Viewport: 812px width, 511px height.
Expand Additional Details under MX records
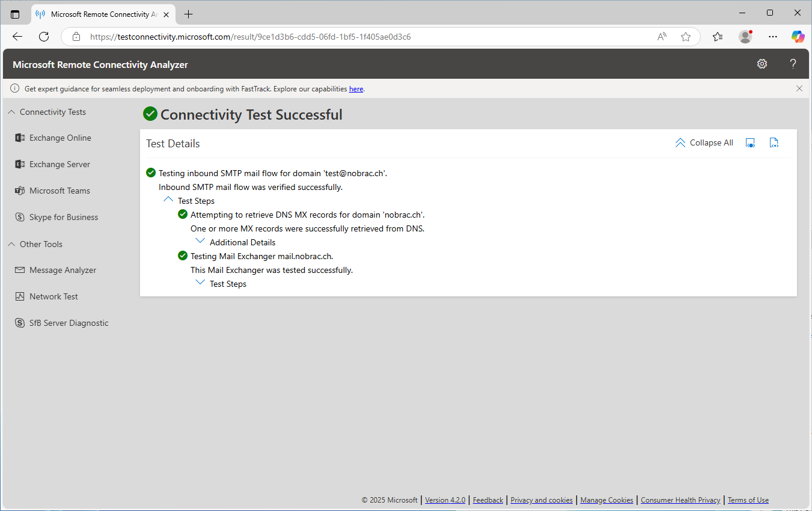coord(201,241)
